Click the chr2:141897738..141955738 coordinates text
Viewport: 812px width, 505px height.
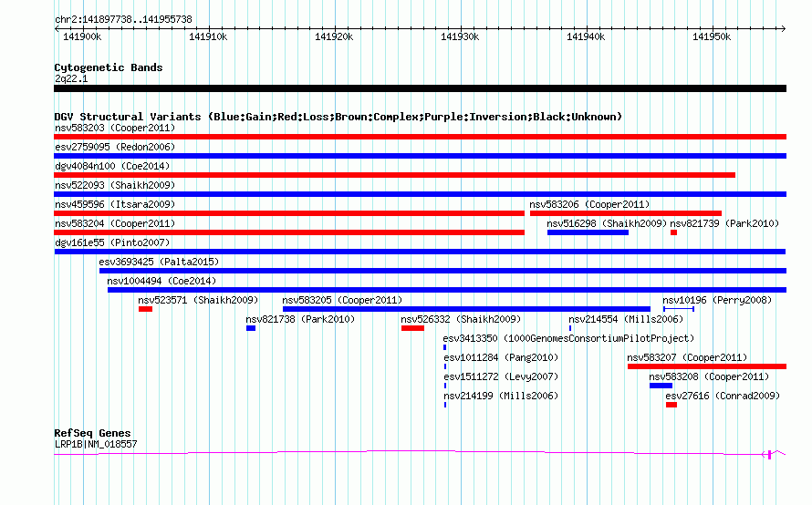pos(123,19)
